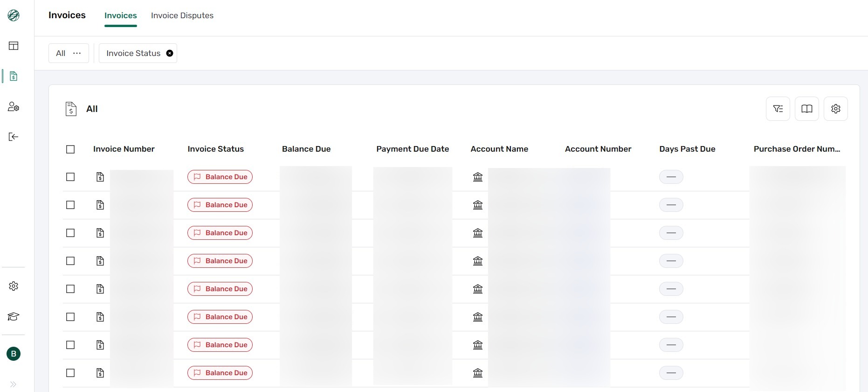Open the graduation cap learning icon
Screen dimensions: 868x392
pyautogui.click(x=14, y=316)
